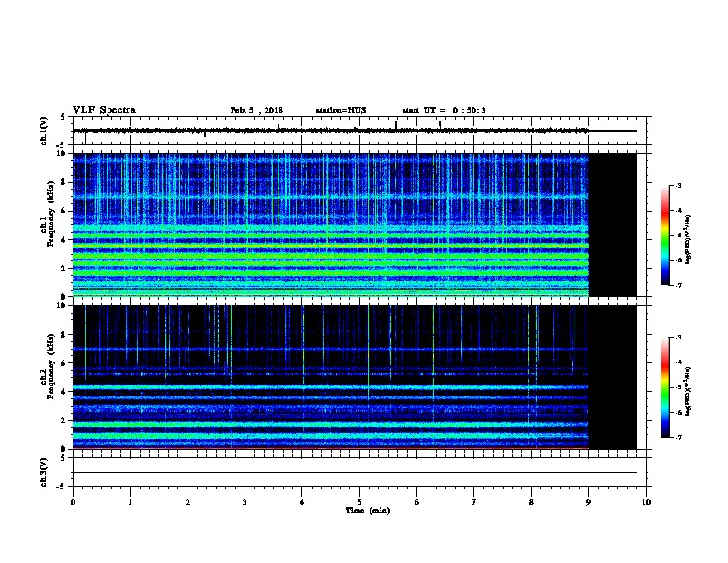Click the "5" tick of ch.1(V) axis
Screen dimensions: 728x563
63,117
